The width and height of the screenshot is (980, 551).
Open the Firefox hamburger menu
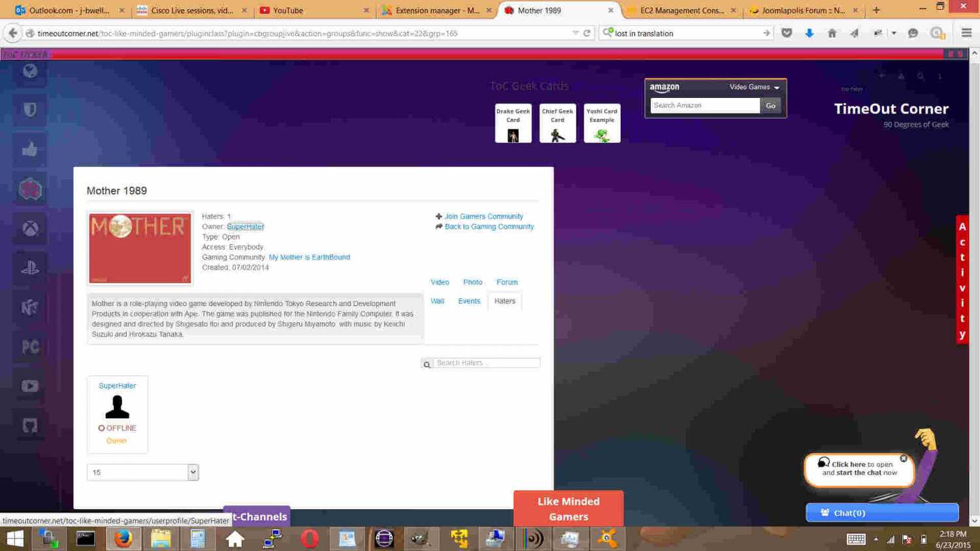[966, 33]
